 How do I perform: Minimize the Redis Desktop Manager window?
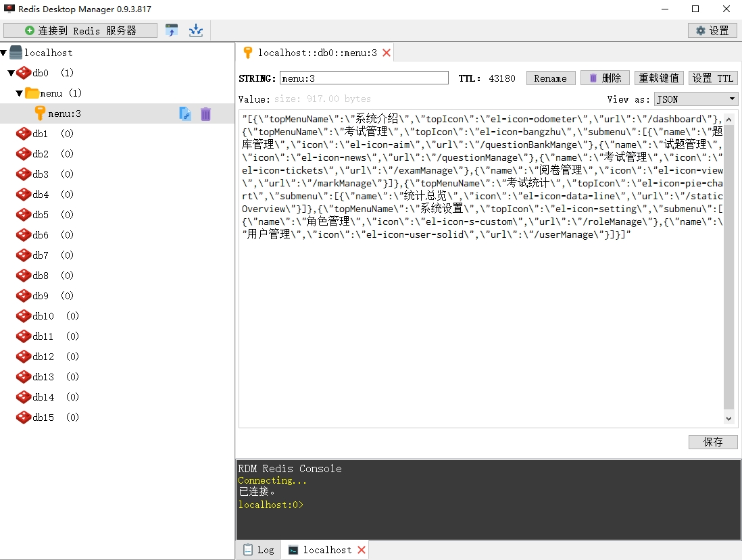point(665,9)
